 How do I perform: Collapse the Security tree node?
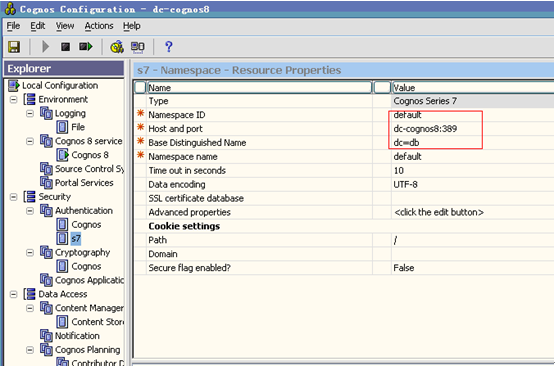pos(13,197)
